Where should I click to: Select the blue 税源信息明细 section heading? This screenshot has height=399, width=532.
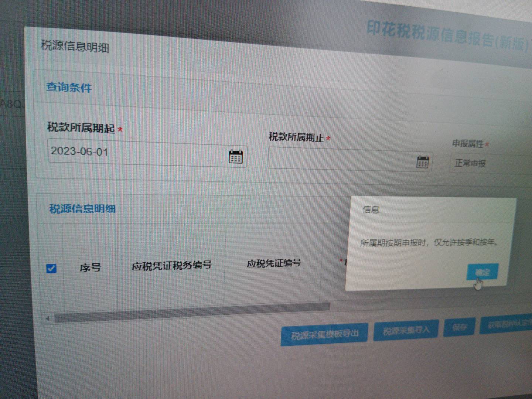point(82,209)
